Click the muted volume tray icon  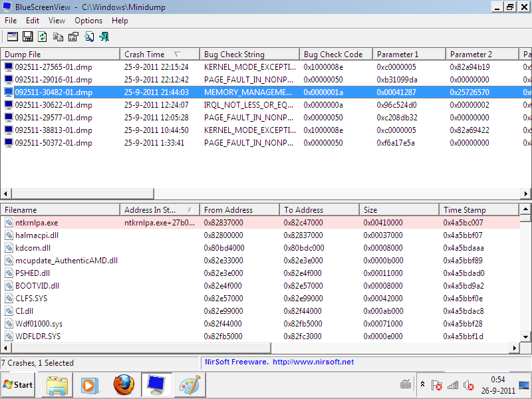pos(469,385)
